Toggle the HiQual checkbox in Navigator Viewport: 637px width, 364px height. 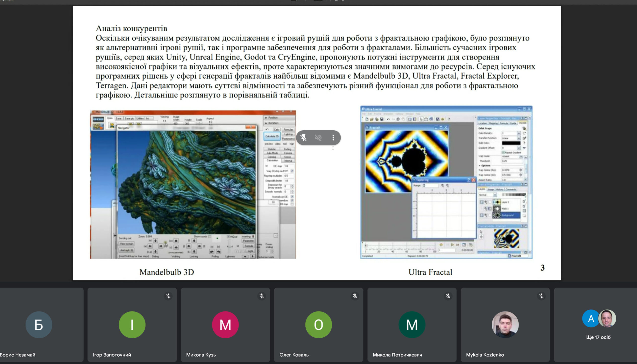228,237
